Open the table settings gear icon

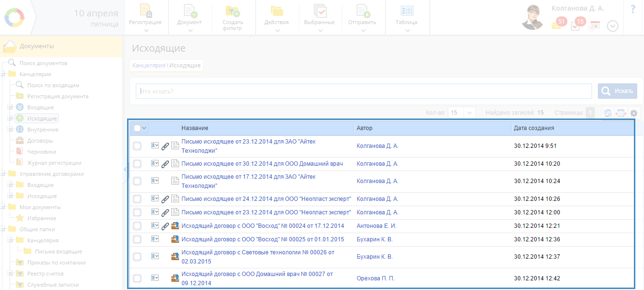634,113
